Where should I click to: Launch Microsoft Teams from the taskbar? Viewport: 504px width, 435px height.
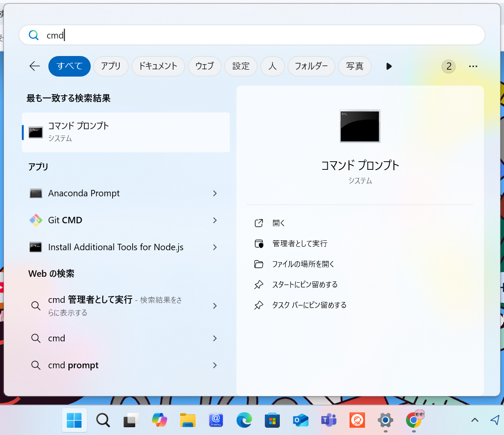point(329,420)
